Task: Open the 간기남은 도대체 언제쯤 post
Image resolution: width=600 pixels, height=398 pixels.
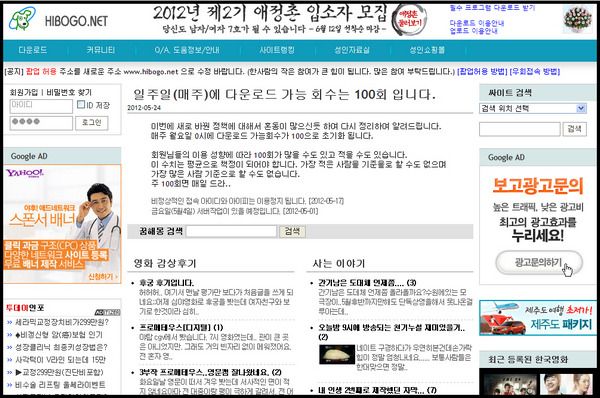Action: point(367,283)
